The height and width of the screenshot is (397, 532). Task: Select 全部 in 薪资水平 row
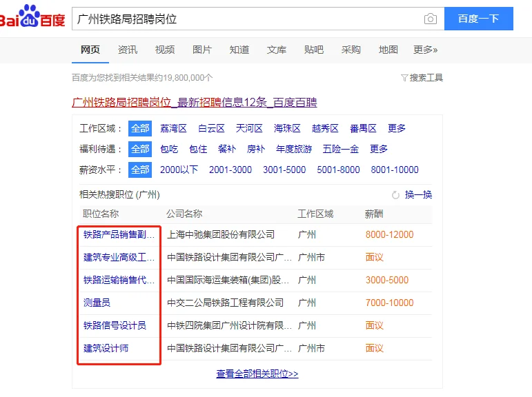[140, 170]
